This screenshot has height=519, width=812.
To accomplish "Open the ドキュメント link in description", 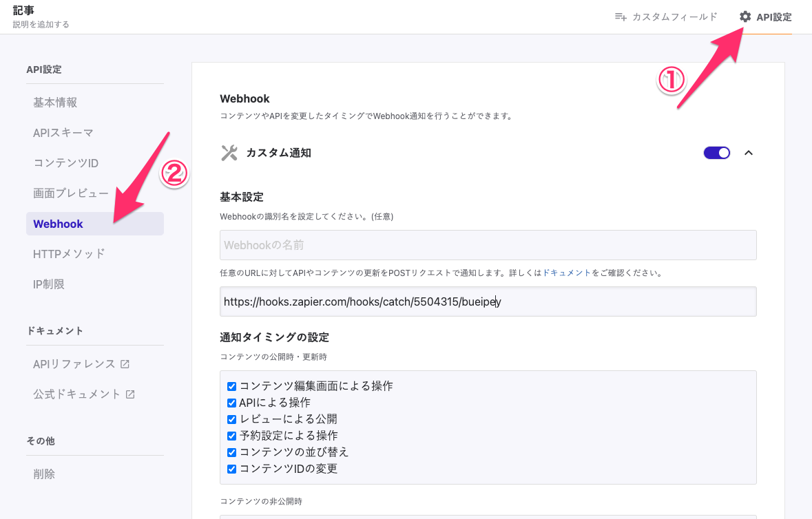I will click(x=567, y=273).
